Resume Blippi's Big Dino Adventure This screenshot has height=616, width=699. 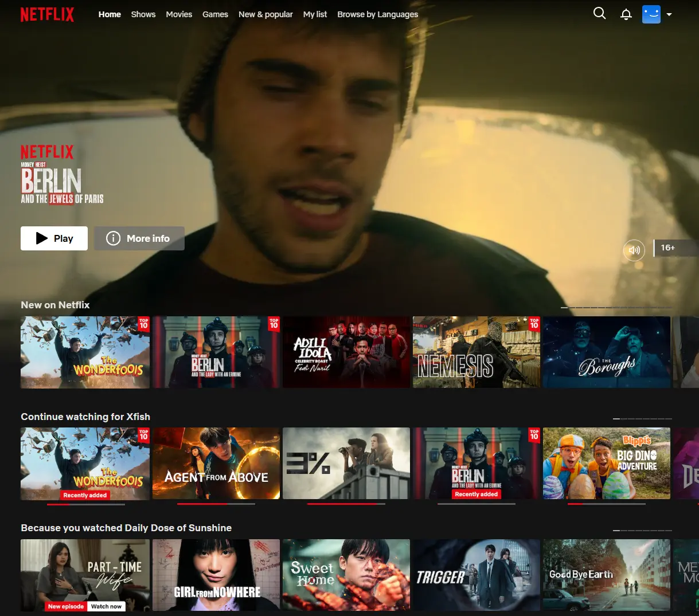pos(607,464)
